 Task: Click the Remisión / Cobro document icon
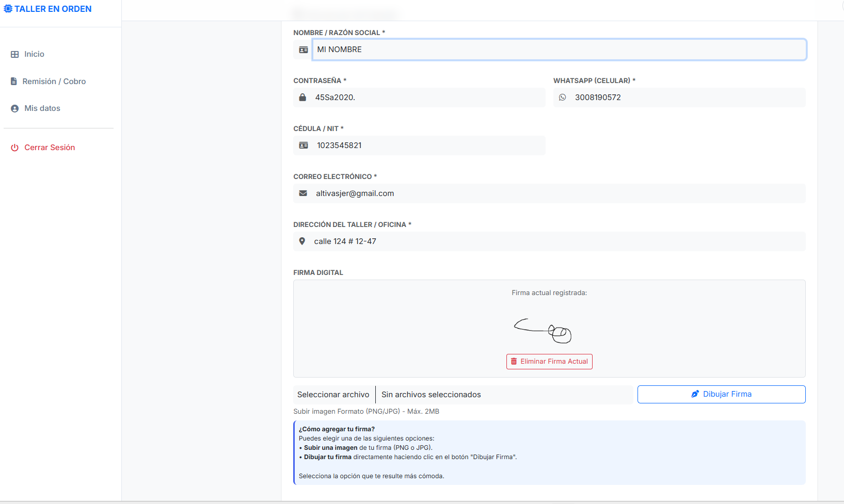[x=14, y=82]
